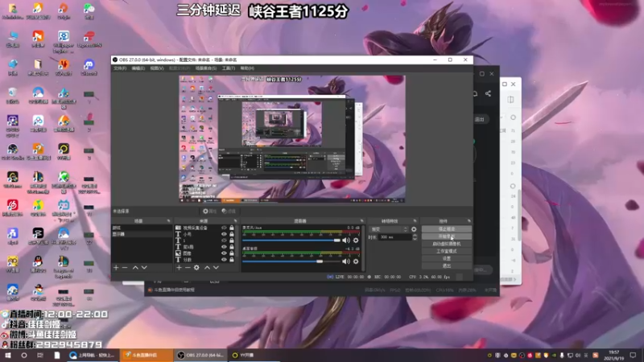Viewport: 644px width, 362px height.
Task: Click 启动虚拟摄像机 button
Action: pos(447,244)
